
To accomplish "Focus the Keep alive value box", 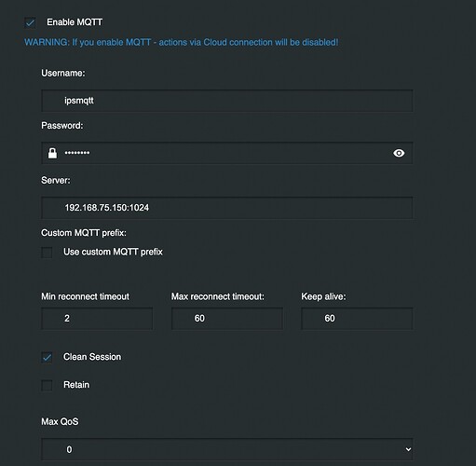I will pos(357,319).
